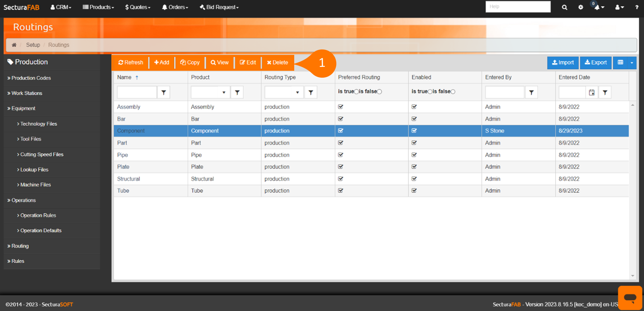
Task: Click the grid column layout icon
Action: pos(621,63)
